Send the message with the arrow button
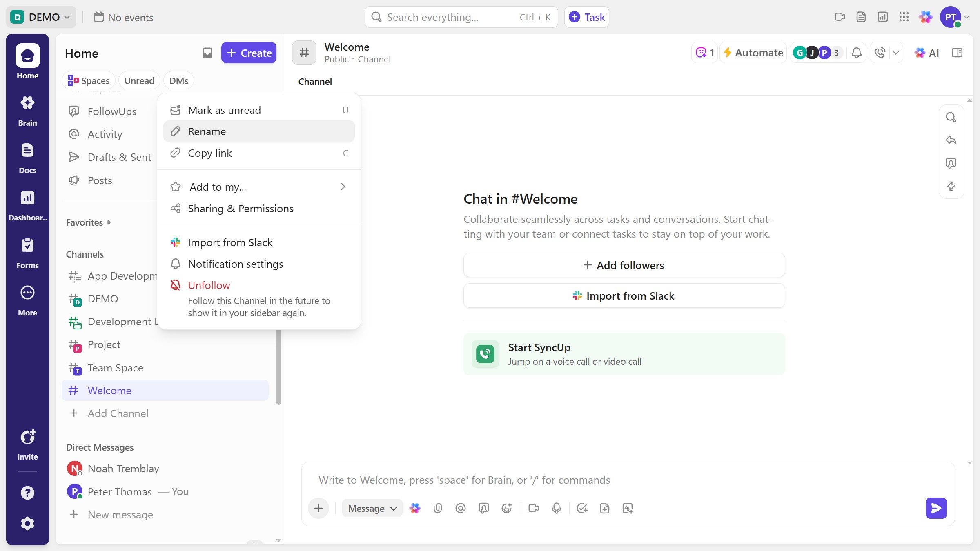Viewport: 980px width, 551px height. [x=936, y=508]
